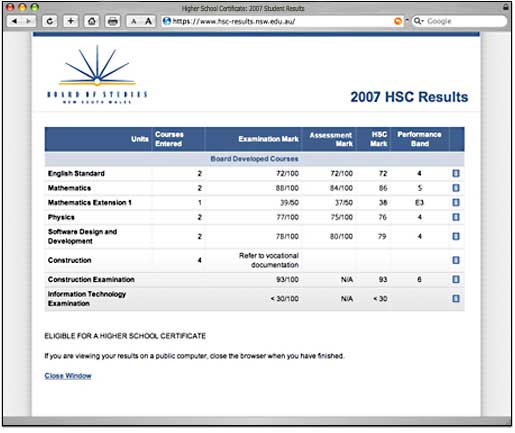The width and height of the screenshot is (515, 433).
Task: Click the Board of Studies logo
Action: tap(97, 74)
